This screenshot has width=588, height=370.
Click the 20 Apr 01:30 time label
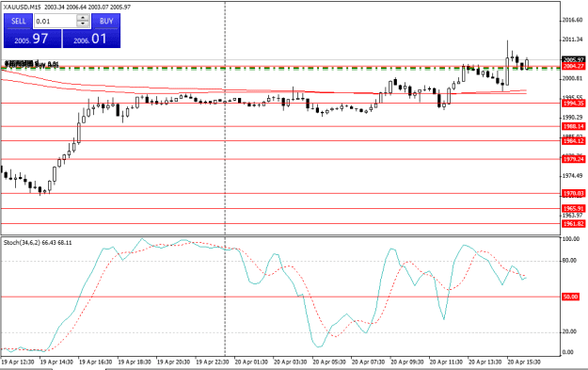point(251,362)
